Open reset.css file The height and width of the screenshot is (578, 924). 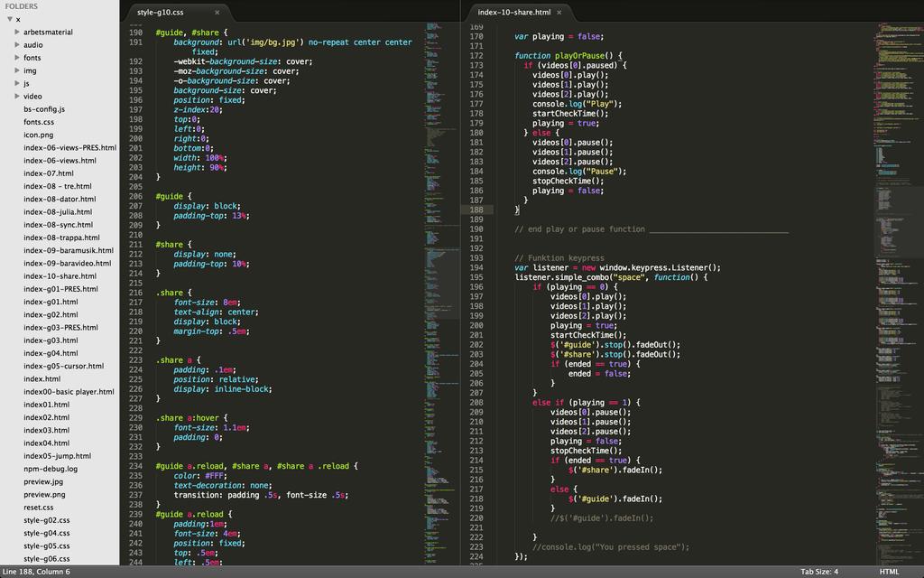(38, 508)
